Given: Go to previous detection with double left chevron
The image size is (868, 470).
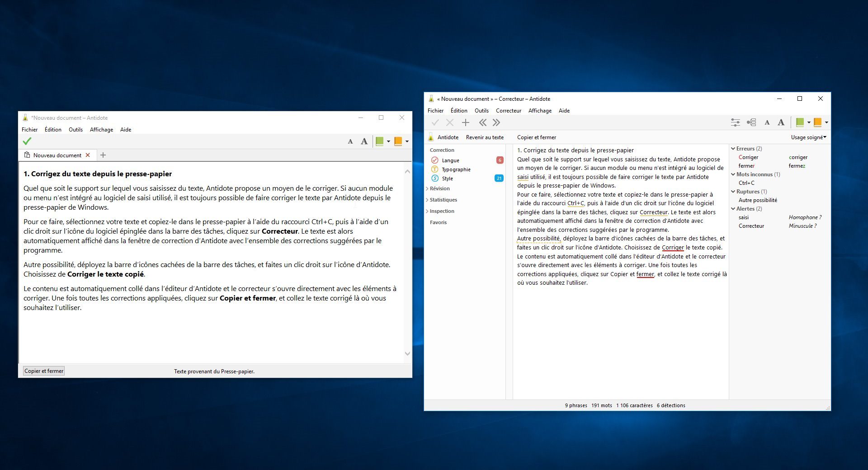Looking at the screenshot, I should click(483, 122).
